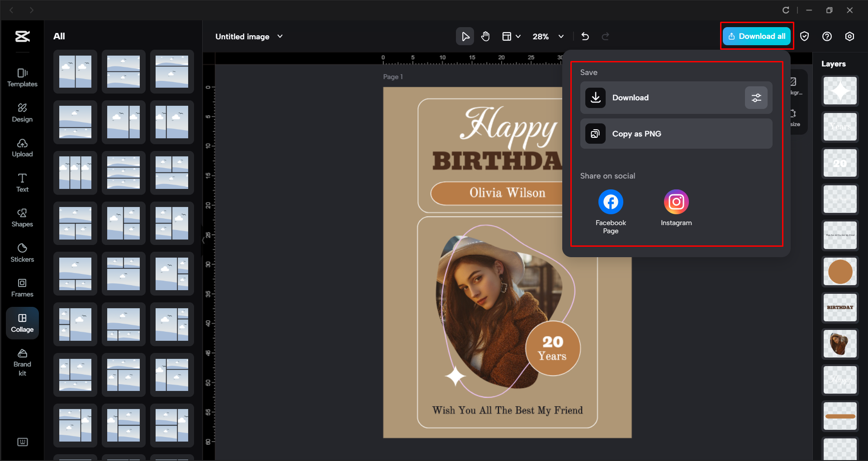
Task: Select the All category tab
Action: (59, 36)
